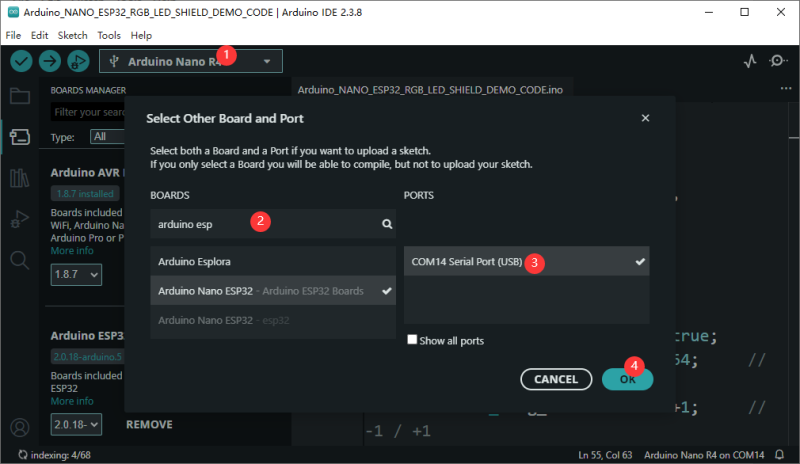Toggle the Show all ports checkbox

tap(412, 340)
